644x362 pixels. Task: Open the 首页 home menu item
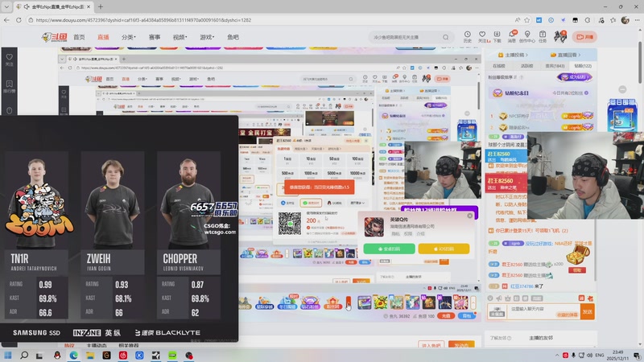click(x=79, y=37)
